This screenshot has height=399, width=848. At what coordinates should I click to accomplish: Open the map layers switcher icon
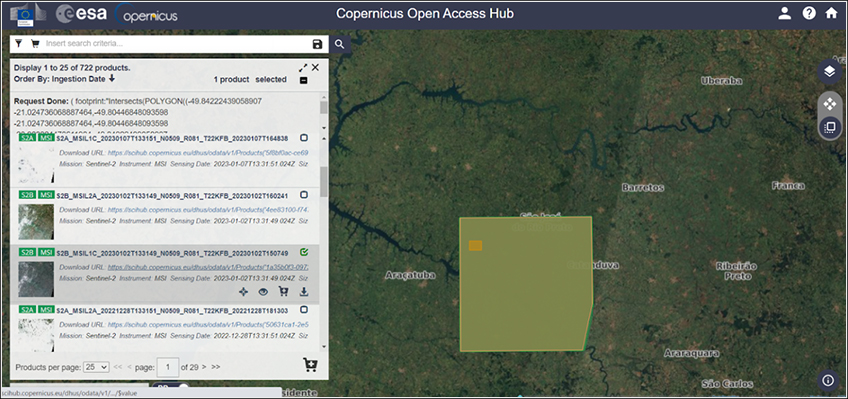829,71
